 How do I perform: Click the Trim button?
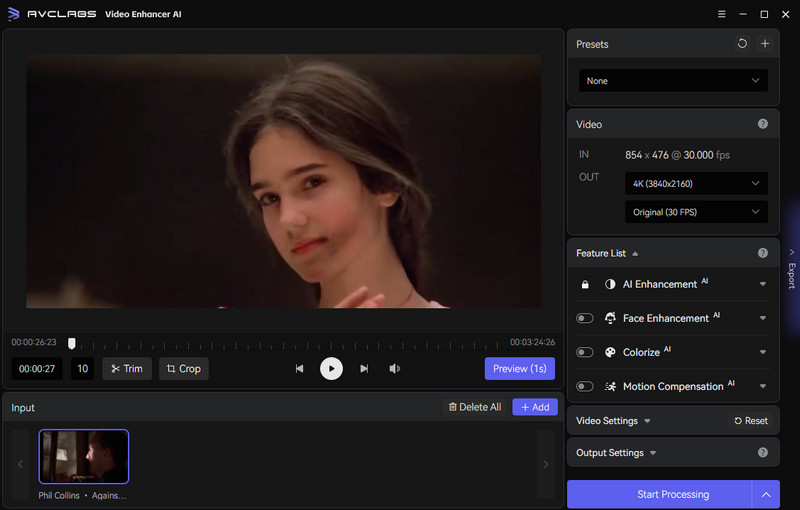tap(127, 369)
